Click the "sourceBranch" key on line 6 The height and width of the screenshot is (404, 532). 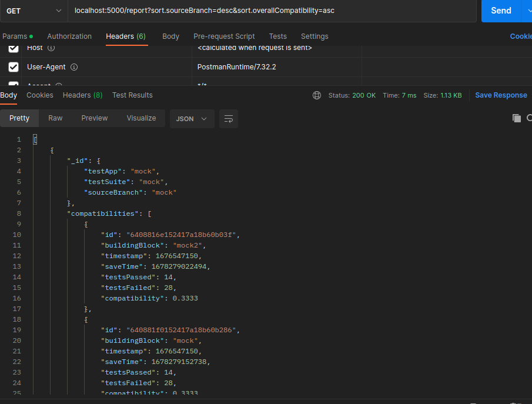click(x=113, y=192)
